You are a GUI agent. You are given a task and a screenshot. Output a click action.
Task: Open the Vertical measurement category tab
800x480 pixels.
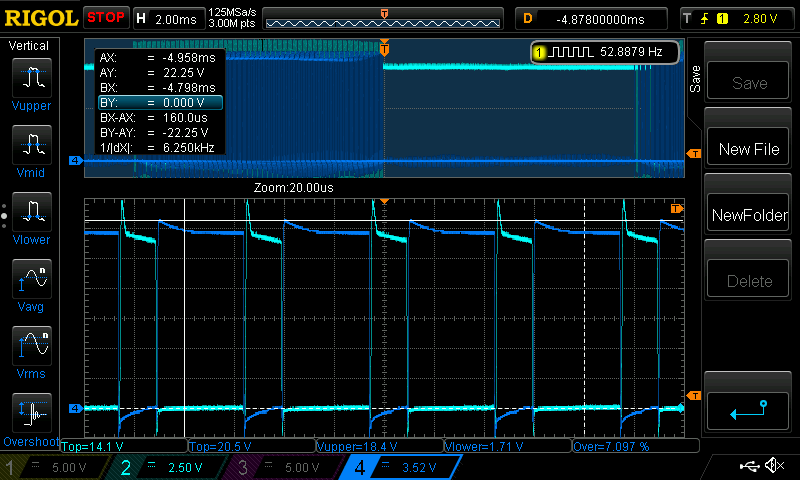(x=29, y=46)
